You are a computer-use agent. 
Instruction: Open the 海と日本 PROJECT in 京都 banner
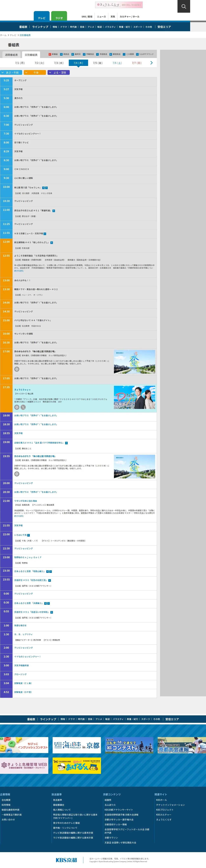click(x=77, y=745)
